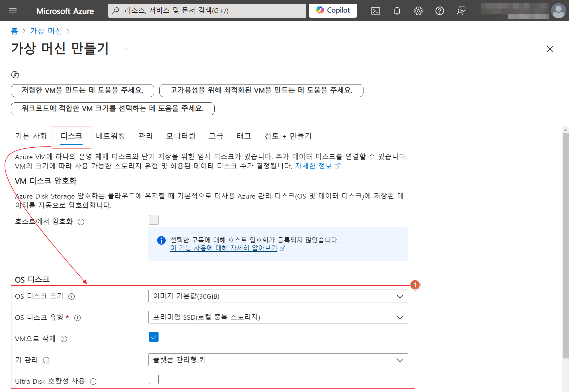Go to the 검토 + 만들기 tab

(x=288, y=136)
